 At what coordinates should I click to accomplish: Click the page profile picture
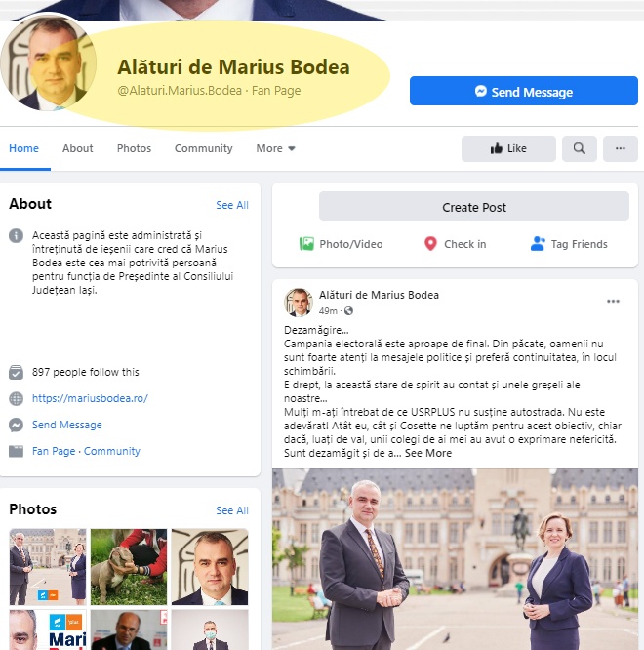[x=49, y=62]
